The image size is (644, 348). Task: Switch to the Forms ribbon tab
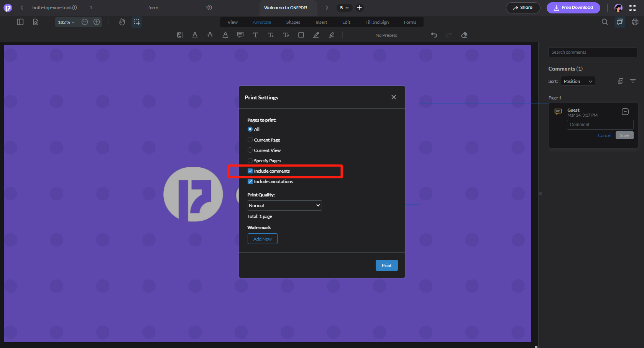pyautogui.click(x=410, y=22)
